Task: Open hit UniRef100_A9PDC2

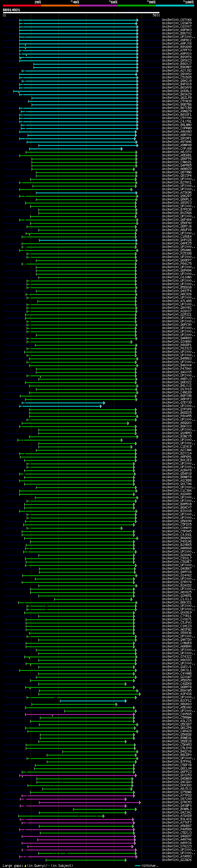Action: pyautogui.click(x=177, y=40)
